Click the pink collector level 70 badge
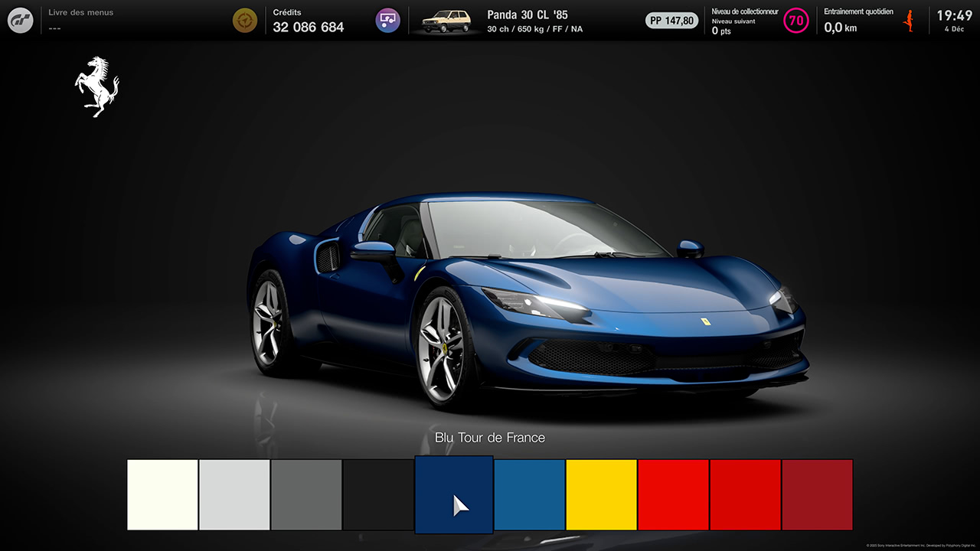 pos(796,21)
